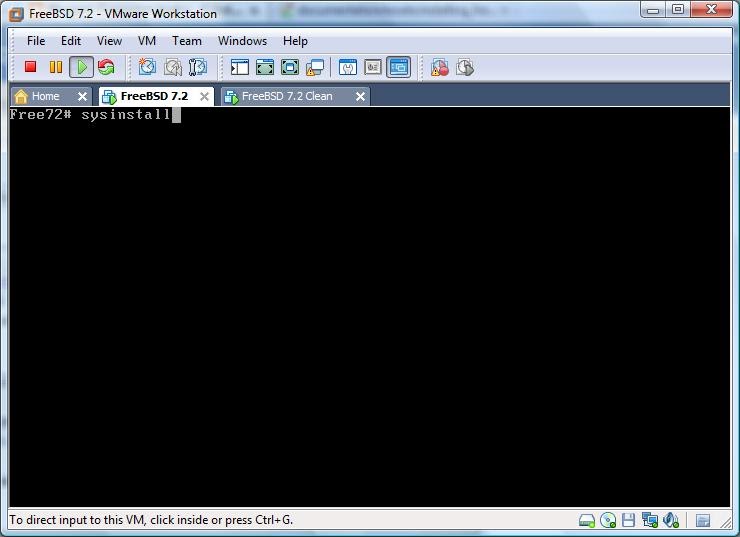
Task: Close the Home tab
Action: pyautogui.click(x=82, y=96)
